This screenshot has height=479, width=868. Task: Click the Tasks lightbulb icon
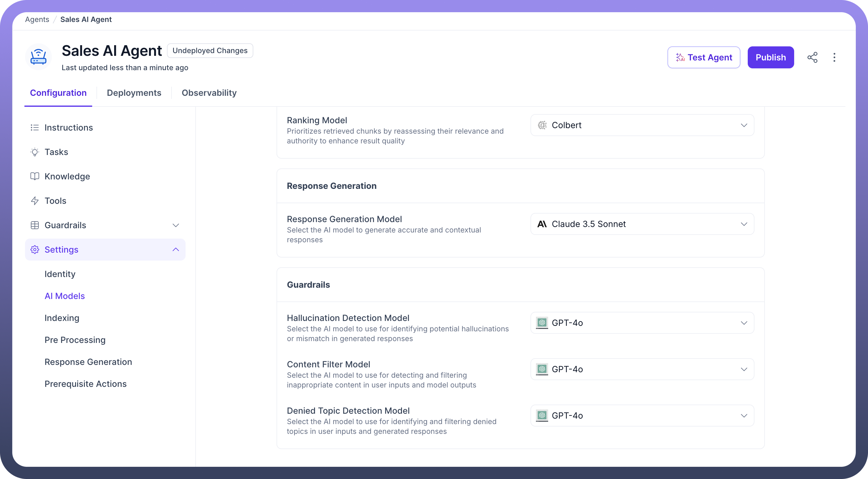pyautogui.click(x=35, y=152)
